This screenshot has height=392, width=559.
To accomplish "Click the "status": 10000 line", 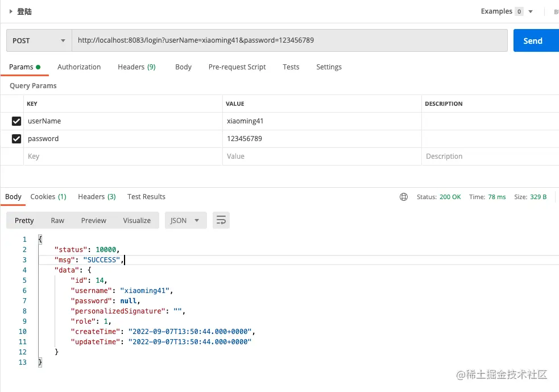I will [x=86, y=250].
